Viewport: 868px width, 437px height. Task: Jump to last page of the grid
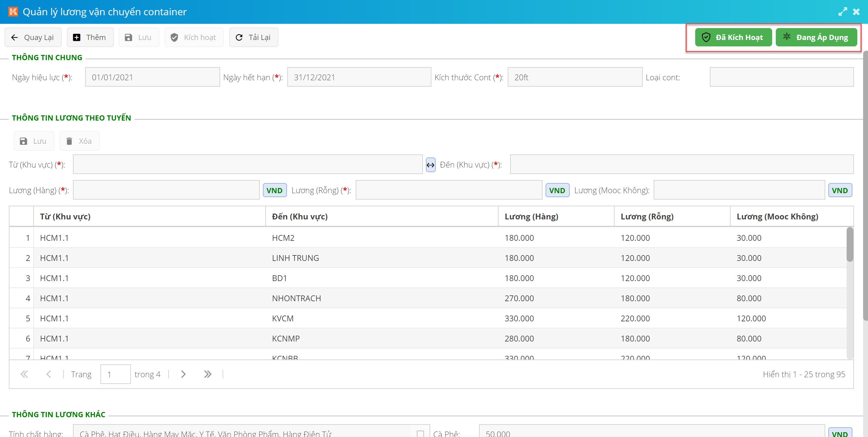tap(208, 374)
